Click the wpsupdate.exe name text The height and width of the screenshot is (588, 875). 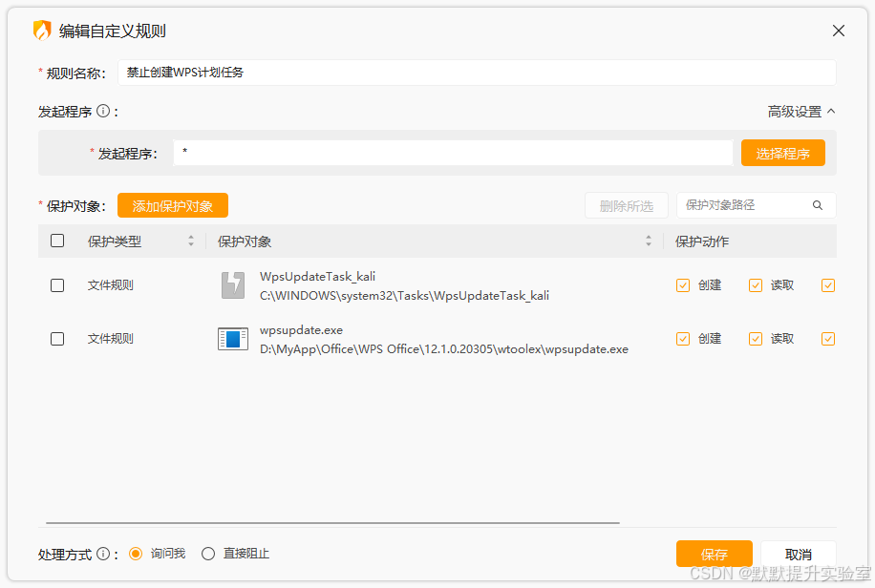[x=301, y=329]
